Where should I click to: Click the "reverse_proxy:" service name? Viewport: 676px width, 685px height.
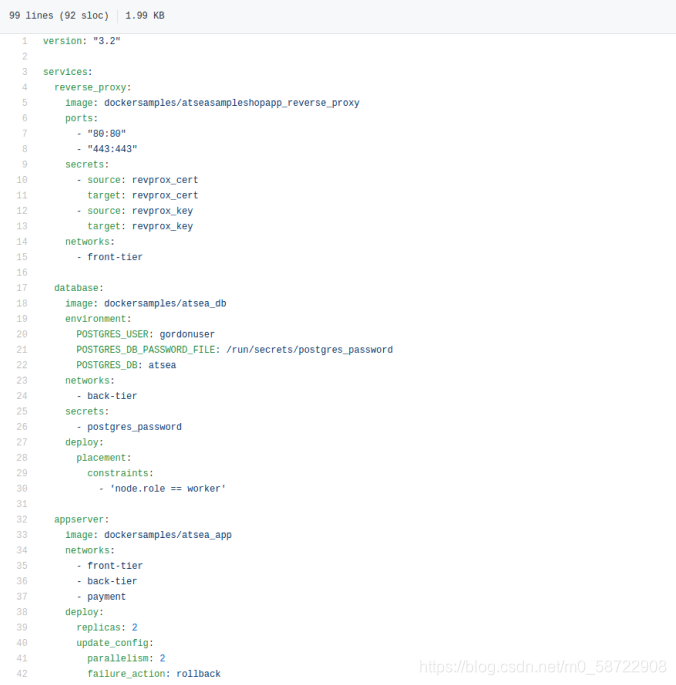coord(93,87)
